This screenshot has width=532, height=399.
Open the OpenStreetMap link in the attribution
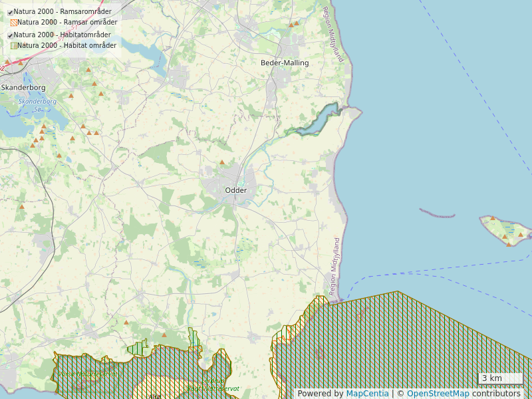438,394
